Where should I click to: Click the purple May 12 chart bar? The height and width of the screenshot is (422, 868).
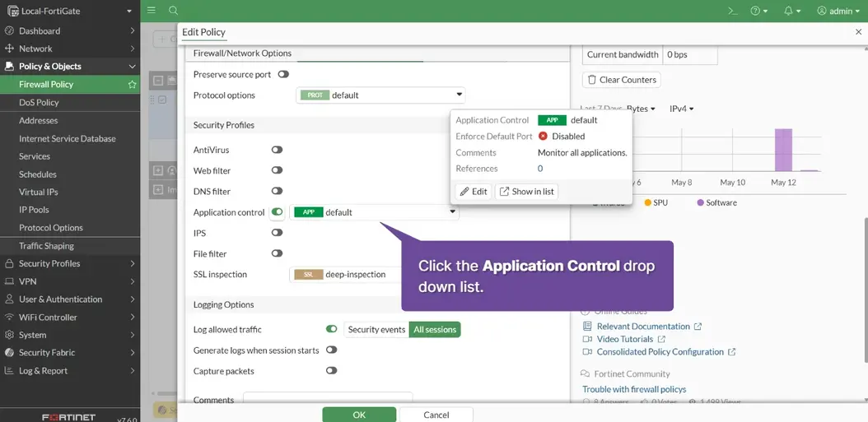pyautogui.click(x=783, y=150)
